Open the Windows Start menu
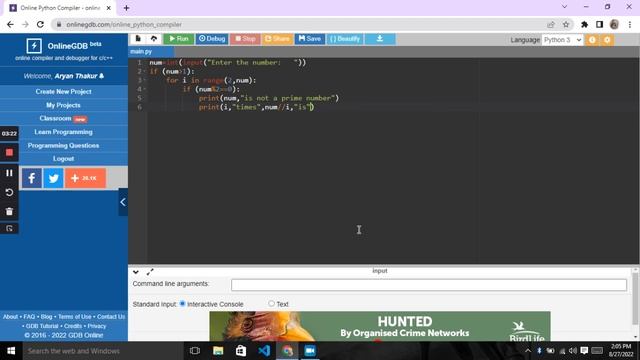This screenshot has width=640, height=360. [11, 351]
